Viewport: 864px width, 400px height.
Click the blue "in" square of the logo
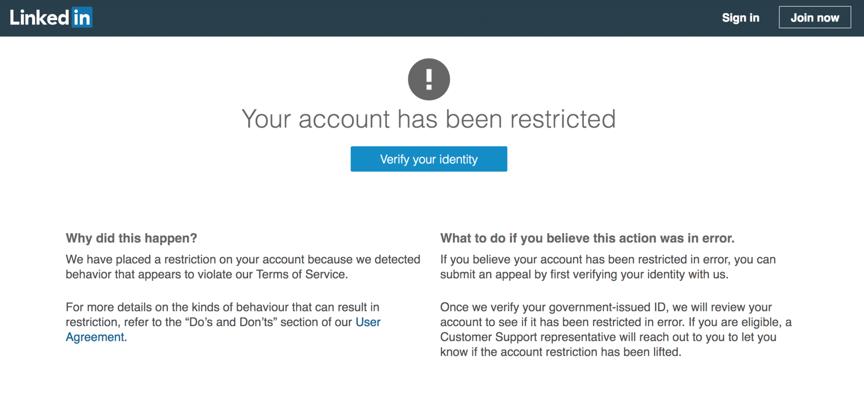82,17
